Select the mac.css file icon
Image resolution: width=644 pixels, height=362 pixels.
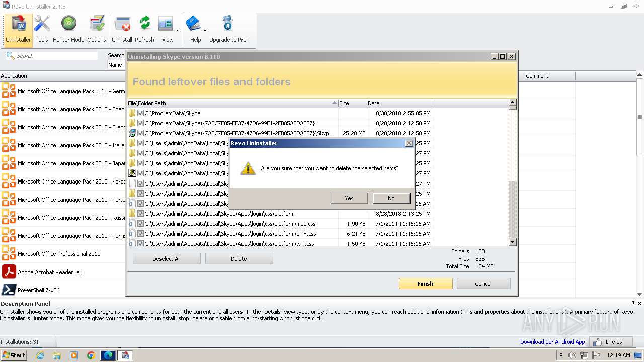click(132, 224)
